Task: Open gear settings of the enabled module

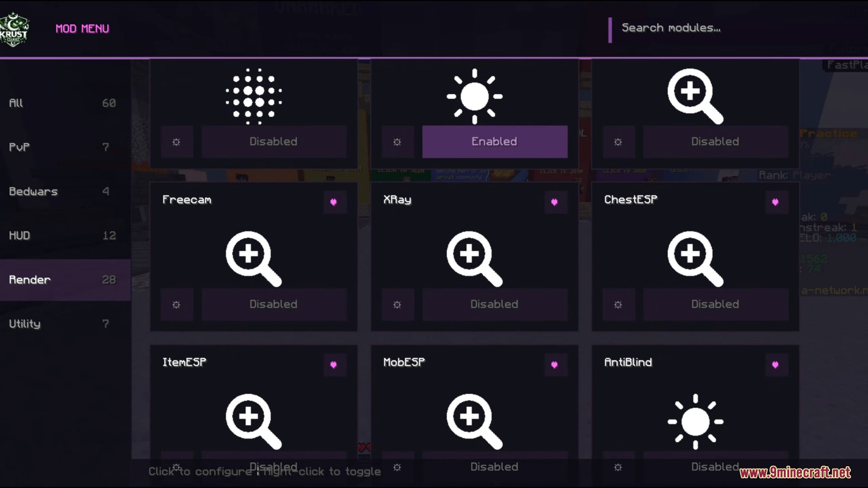Action: 397,142
